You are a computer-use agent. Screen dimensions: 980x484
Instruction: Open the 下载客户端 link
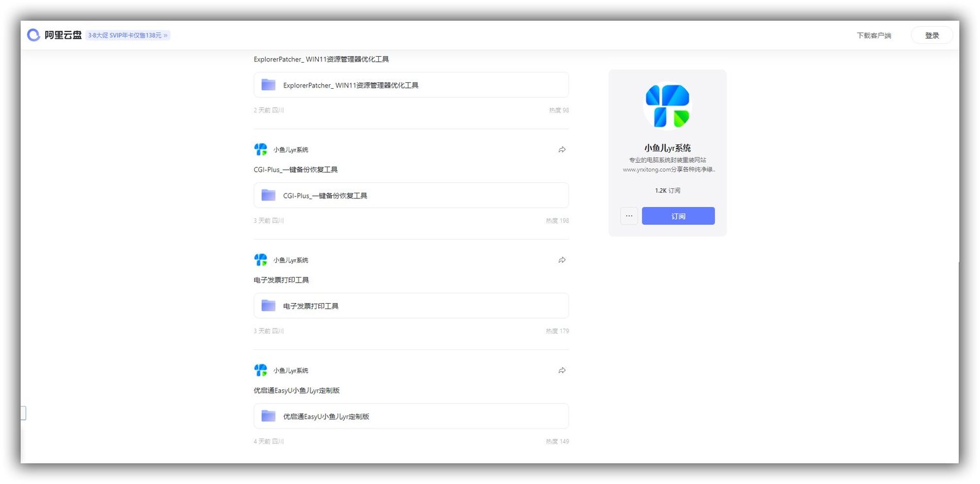click(x=874, y=35)
